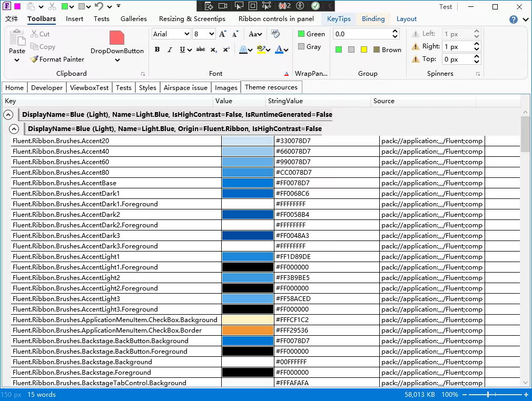Screen dimensions: 532x401
Task: Toggle the Green checkbox in Group panel
Action: click(302, 34)
